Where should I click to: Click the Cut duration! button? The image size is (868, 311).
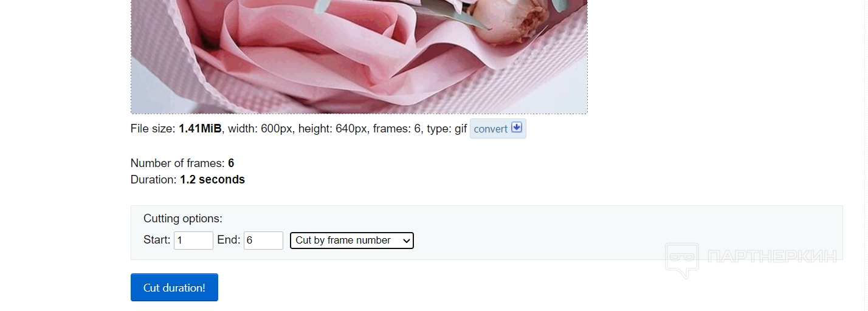click(174, 287)
